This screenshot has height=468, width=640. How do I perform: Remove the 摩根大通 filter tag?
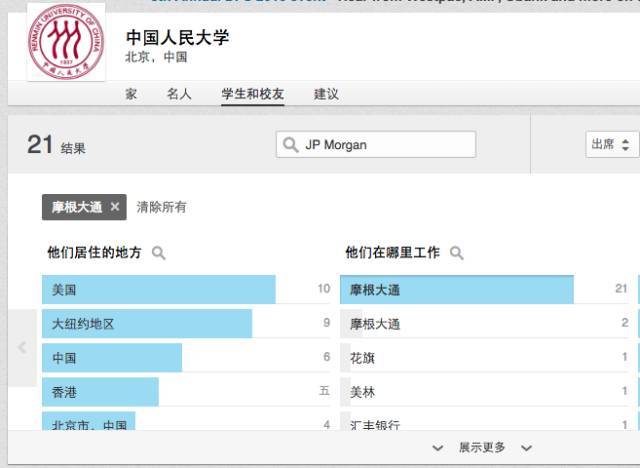point(115,207)
